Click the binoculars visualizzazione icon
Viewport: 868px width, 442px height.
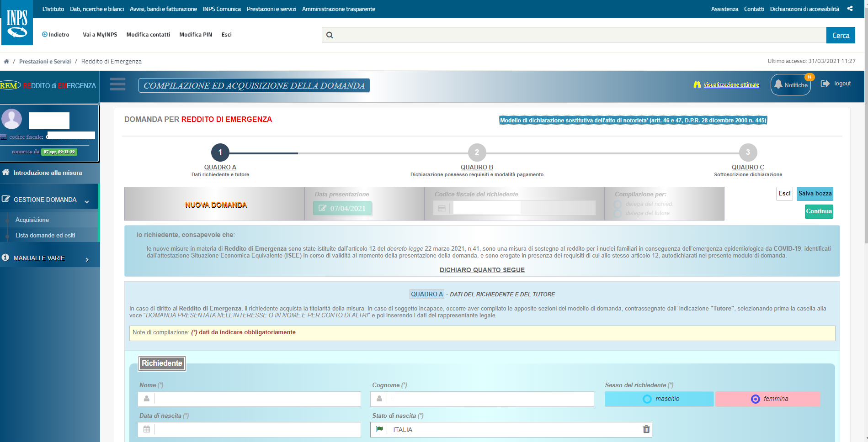point(697,84)
